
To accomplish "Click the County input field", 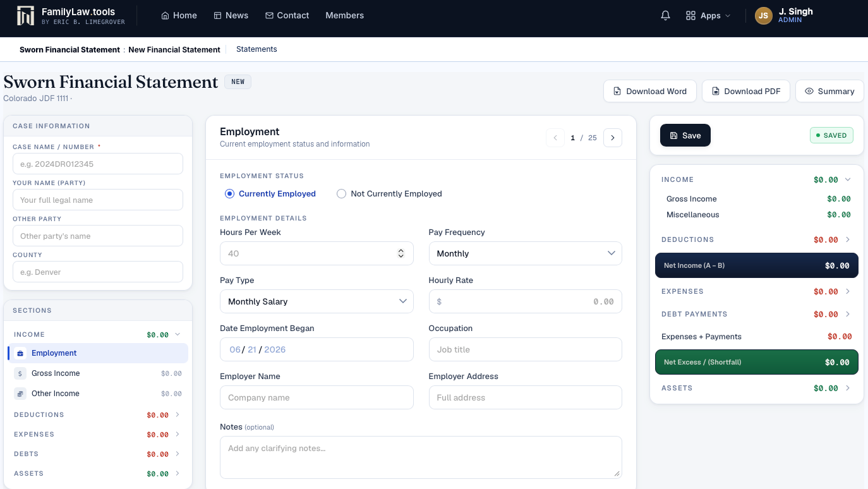I will (x=98, y=272).
